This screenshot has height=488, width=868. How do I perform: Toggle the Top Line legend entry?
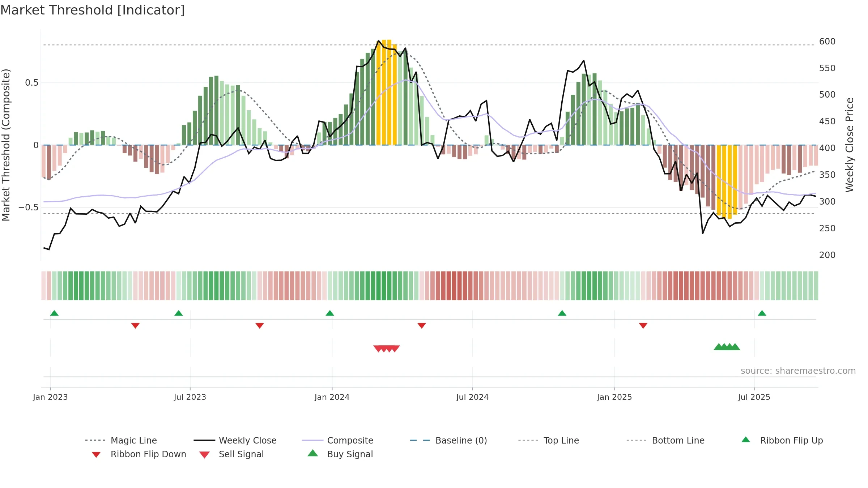[x=549, y=440]
